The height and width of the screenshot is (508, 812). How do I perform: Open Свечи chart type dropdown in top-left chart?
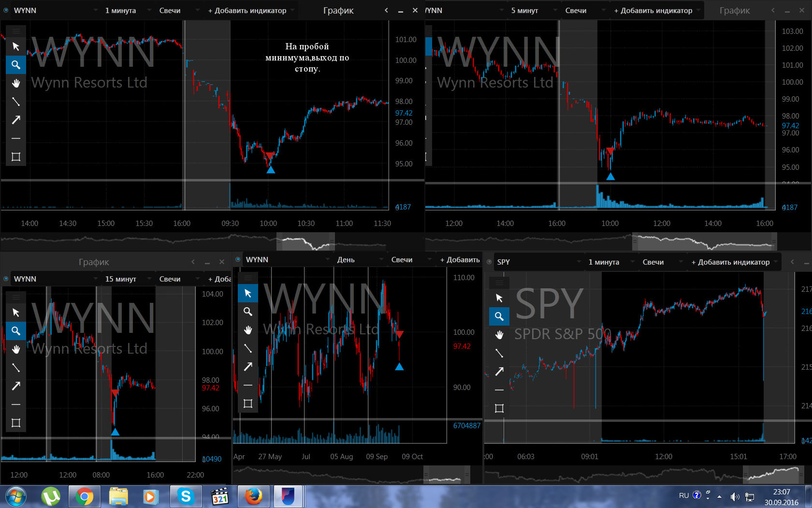pos(179,10)
